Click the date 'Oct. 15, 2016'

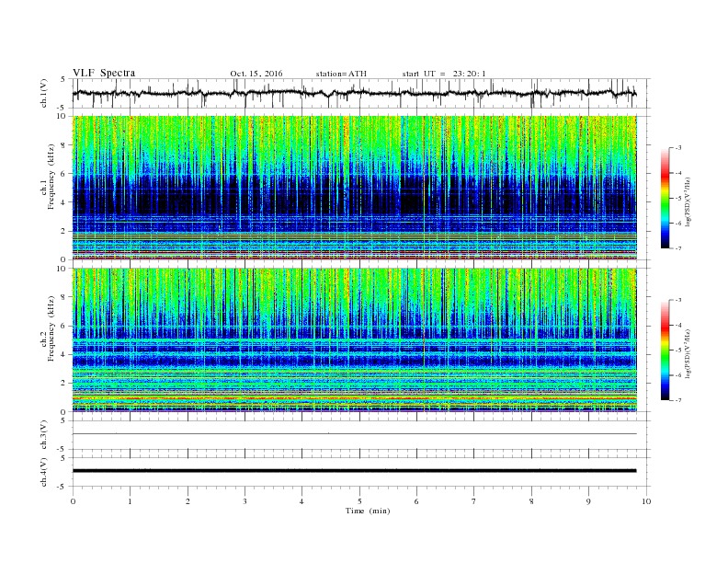256,74
